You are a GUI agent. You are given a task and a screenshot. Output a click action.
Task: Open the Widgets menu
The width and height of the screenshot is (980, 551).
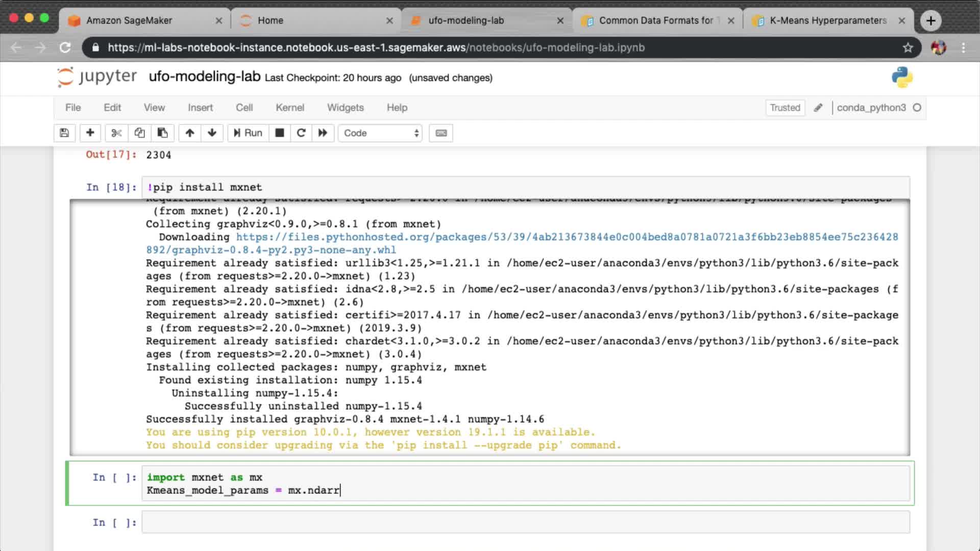(x=345, y=108)
